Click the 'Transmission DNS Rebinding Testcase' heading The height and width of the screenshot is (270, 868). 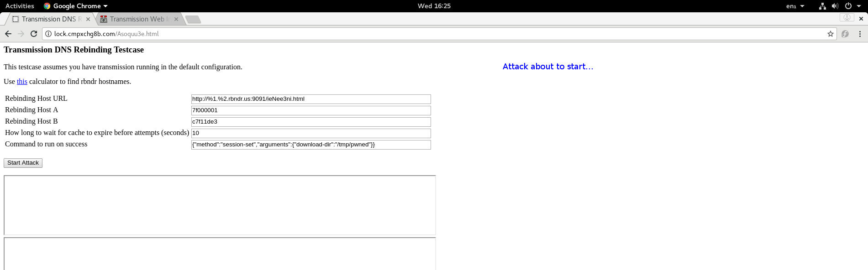coord(74,50)
